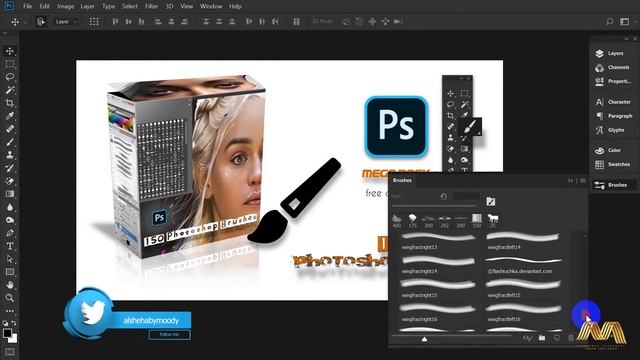
Task: Select the Horizontal Type tool
Action: click(x=10, y=246)
